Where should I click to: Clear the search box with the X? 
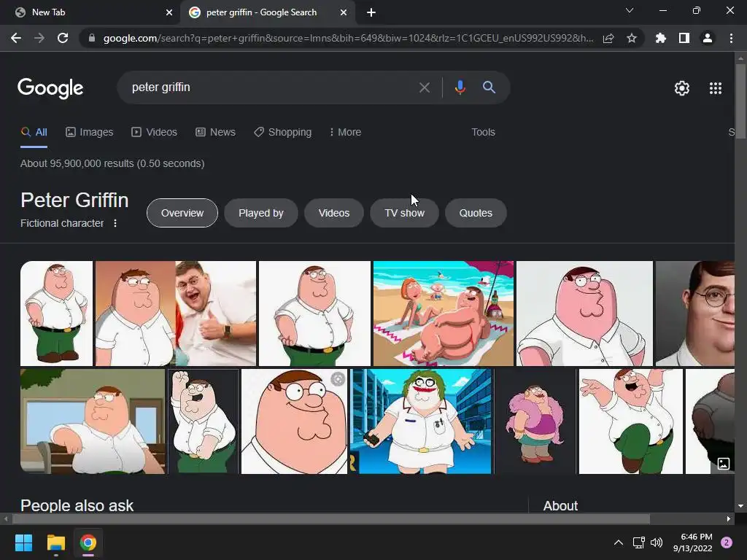[x=424, y=87]
